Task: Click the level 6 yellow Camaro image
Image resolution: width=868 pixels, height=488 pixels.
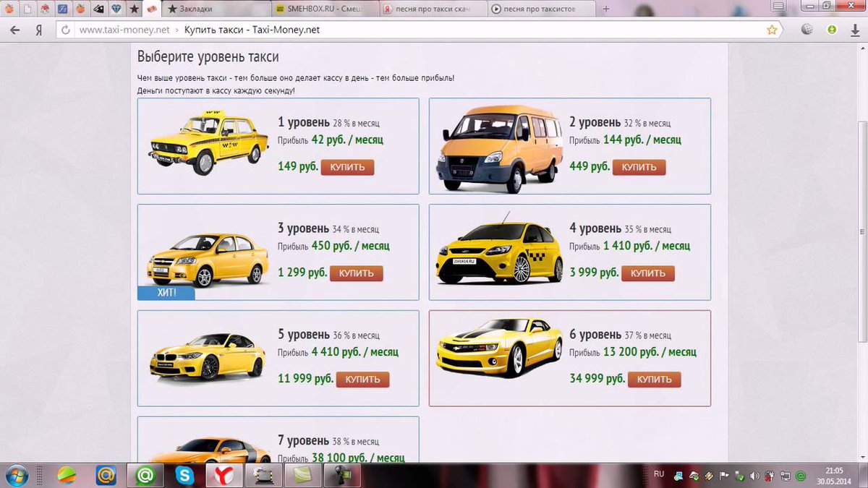Action: (x=499, y=348)
